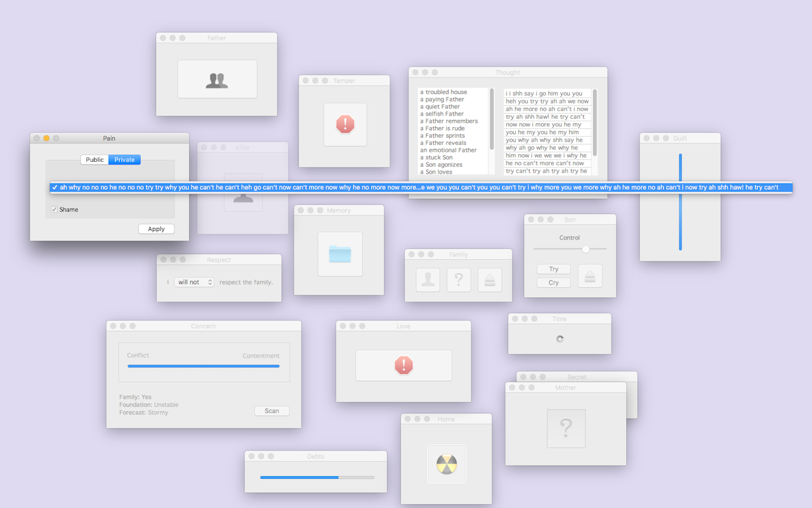Screen dimensions: 812x508
Task: Switch to the Public tab in Pain
Action: point(95,159)
